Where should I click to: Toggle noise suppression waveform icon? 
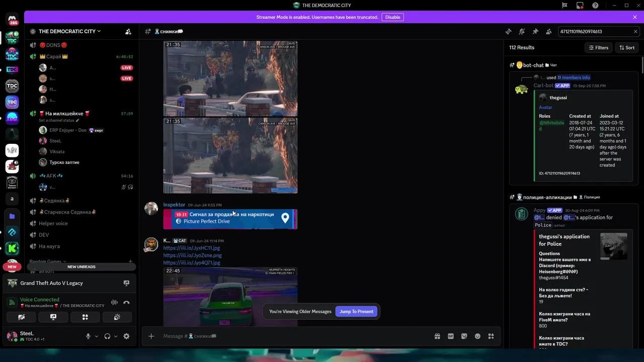[x=114, y=302]
